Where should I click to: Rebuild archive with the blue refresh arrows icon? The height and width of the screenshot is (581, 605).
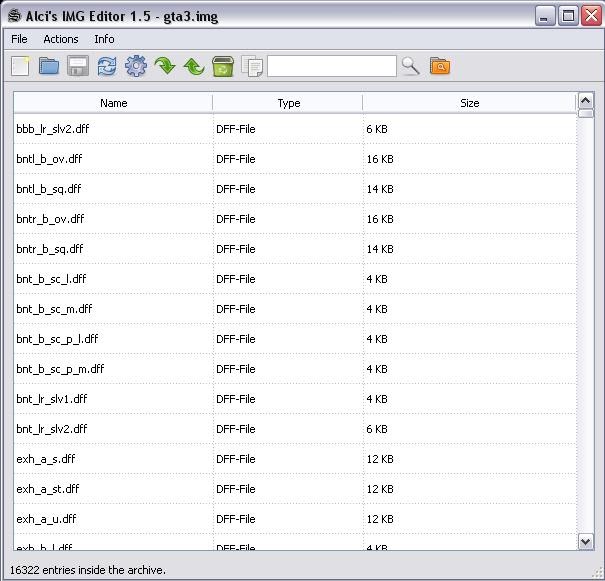point(107,66)
